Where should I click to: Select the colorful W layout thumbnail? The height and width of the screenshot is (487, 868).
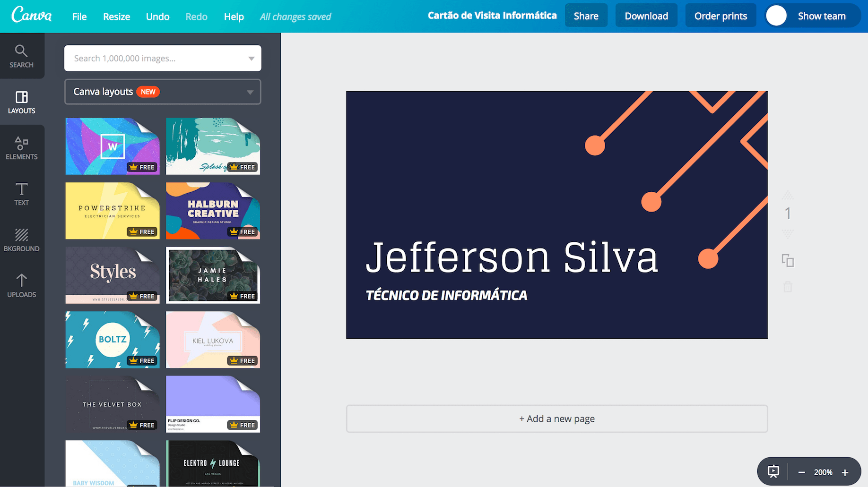[113, 146]
